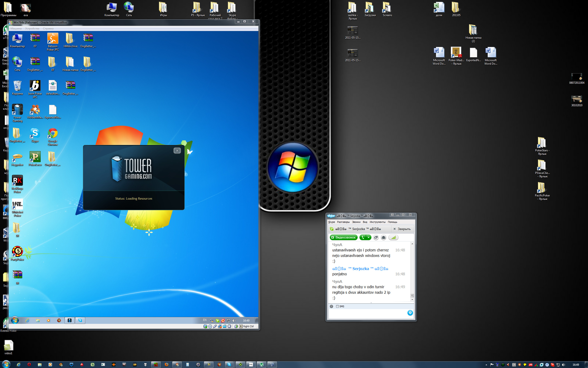Open the Recycle Bin (Корзина) in VM

coord(17,88)
